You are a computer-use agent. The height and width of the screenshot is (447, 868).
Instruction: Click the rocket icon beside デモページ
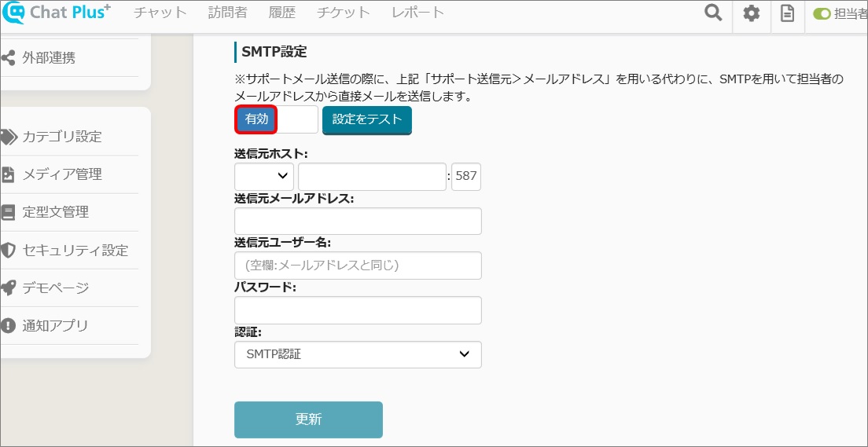tap(8, 288)
